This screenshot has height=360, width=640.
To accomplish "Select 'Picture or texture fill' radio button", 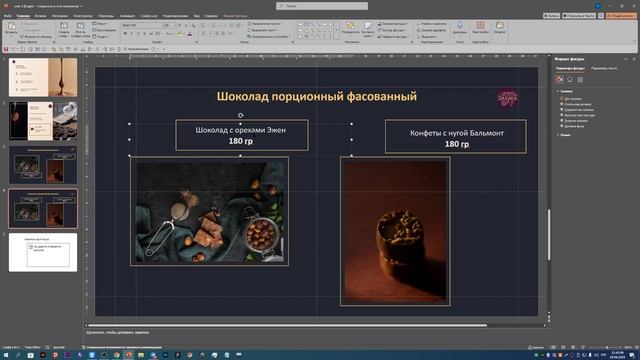I will (562, 115).
